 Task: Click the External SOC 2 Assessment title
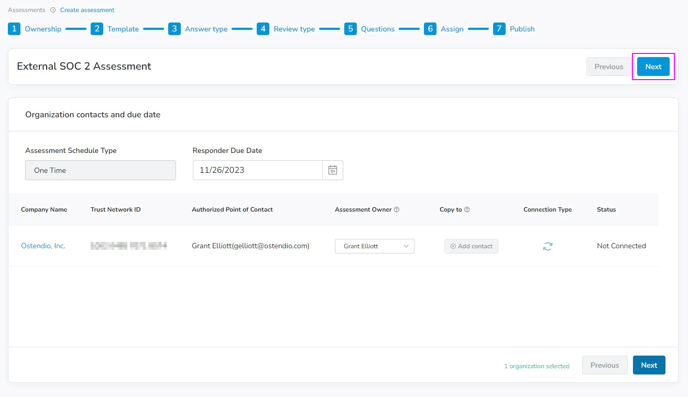coord(84,66)
